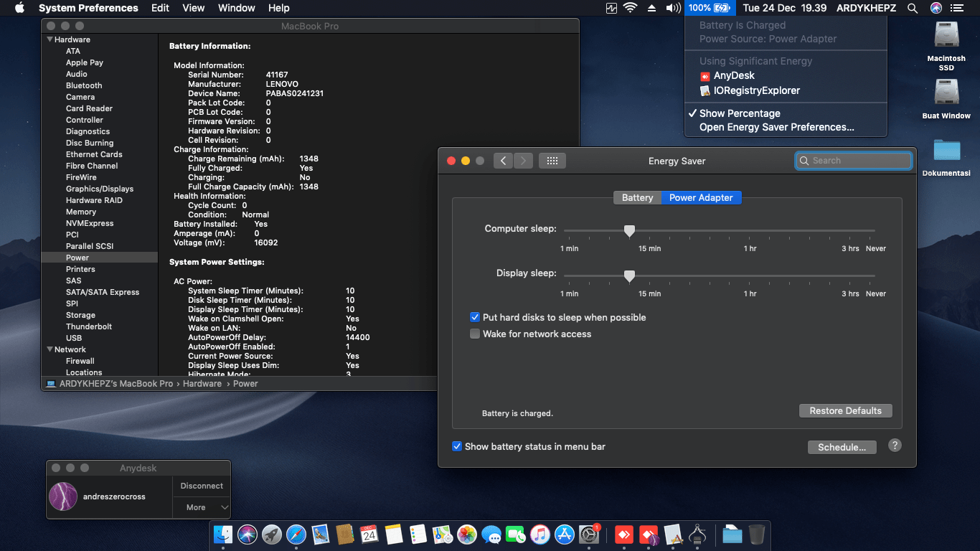Open Trash in the Dock

(756, 534)
